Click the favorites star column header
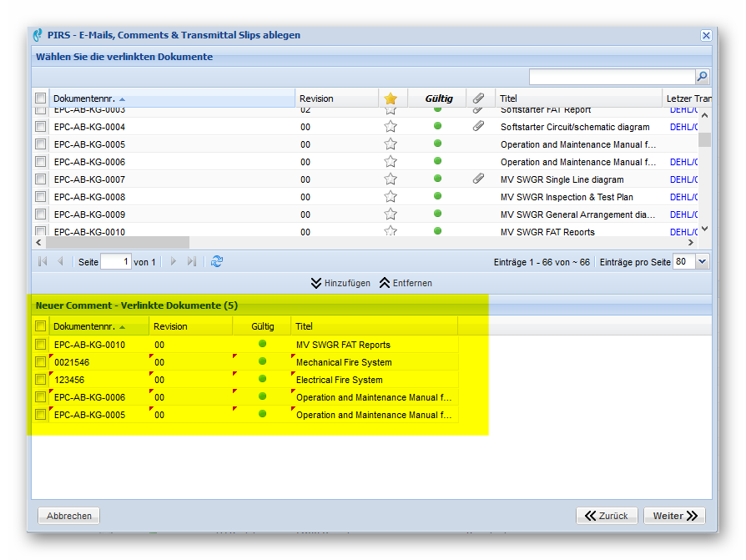 coord(391,98)
